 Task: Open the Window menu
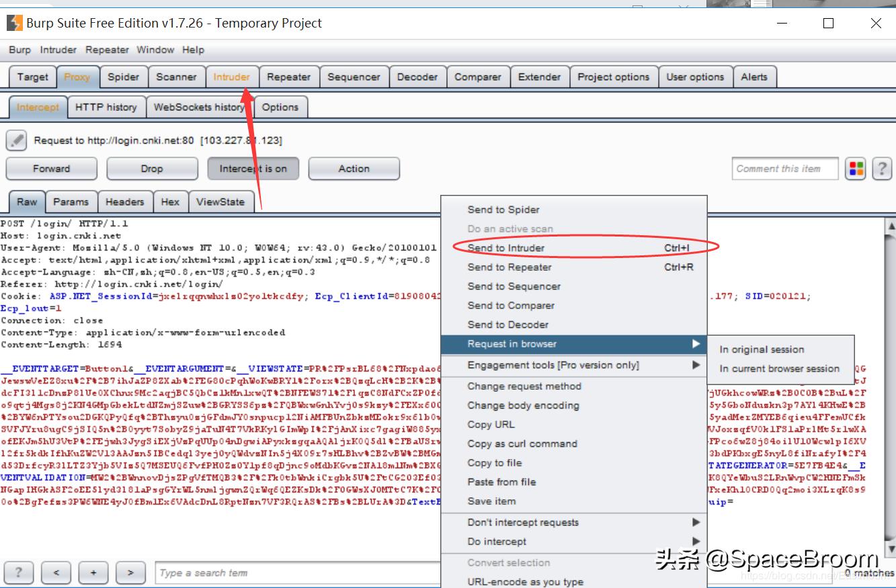point(155,50)
